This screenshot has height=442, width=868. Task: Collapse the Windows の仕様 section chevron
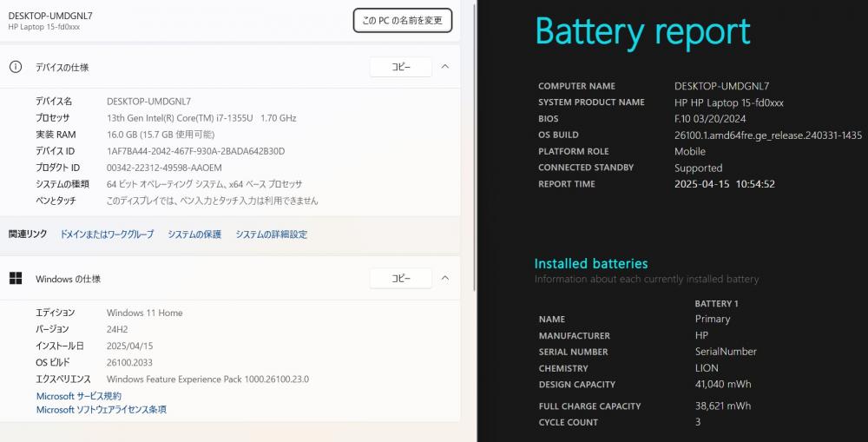point(445,278)
